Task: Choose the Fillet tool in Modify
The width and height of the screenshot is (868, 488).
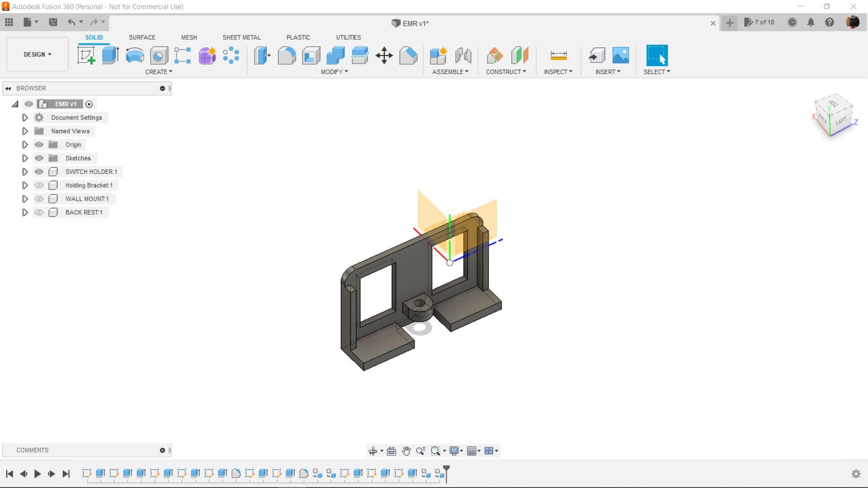Action: coord(287,56)
